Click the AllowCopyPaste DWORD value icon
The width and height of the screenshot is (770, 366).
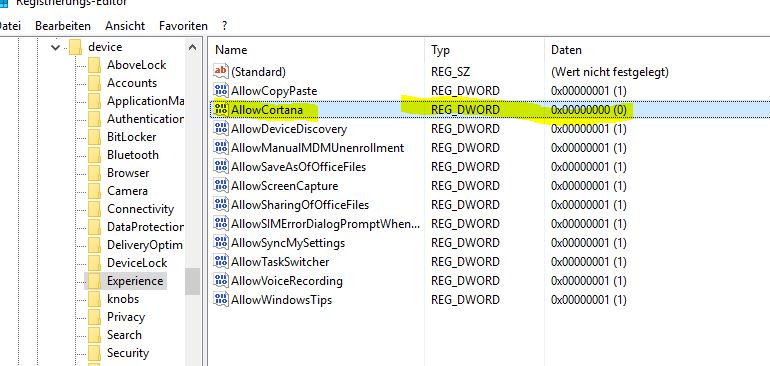click(221, 90)
